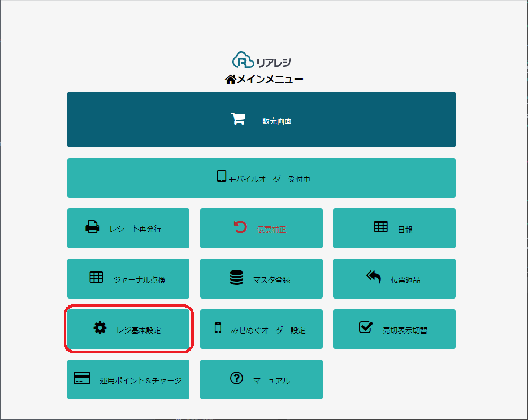Click the table icon beside ジャーナル点検

tap(96, 277)
